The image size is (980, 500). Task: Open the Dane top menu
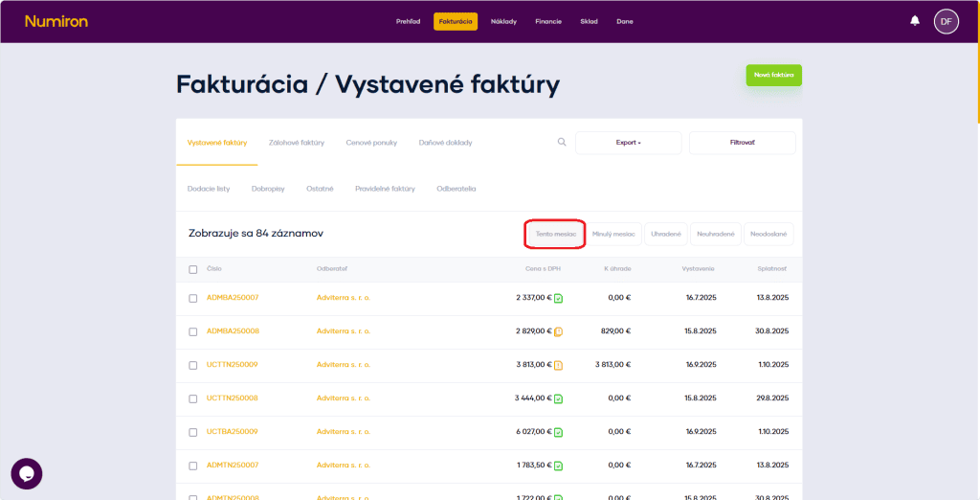[624, 21]
